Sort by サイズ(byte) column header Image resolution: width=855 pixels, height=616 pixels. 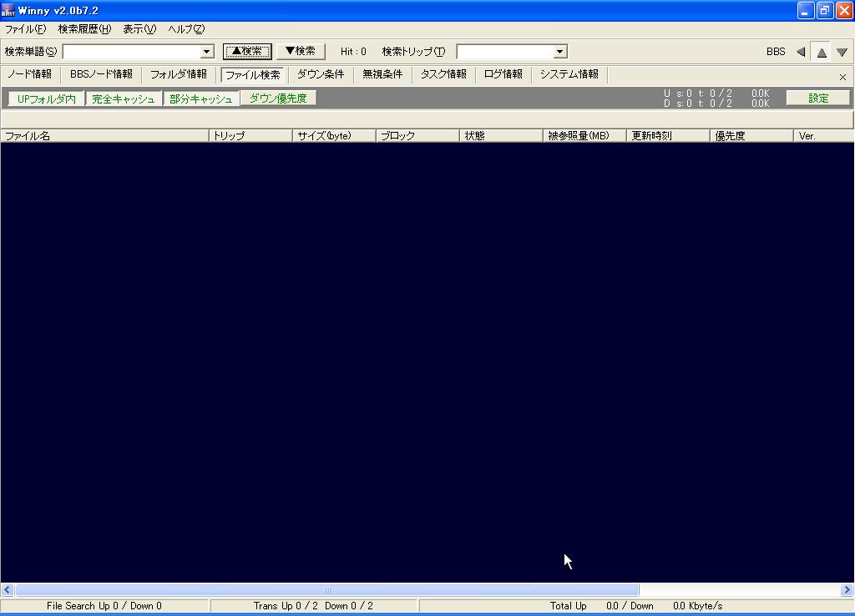334,136
